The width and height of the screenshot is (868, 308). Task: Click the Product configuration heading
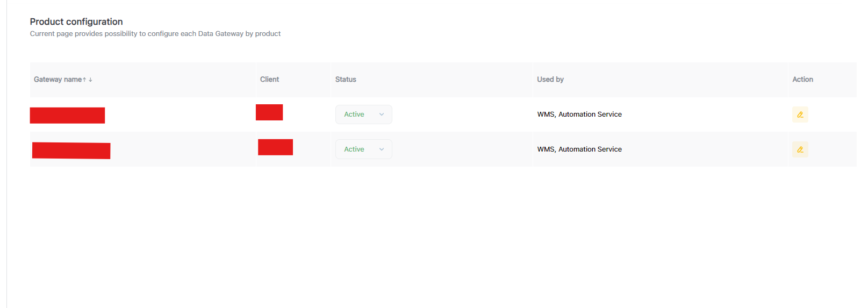(76, 22)
